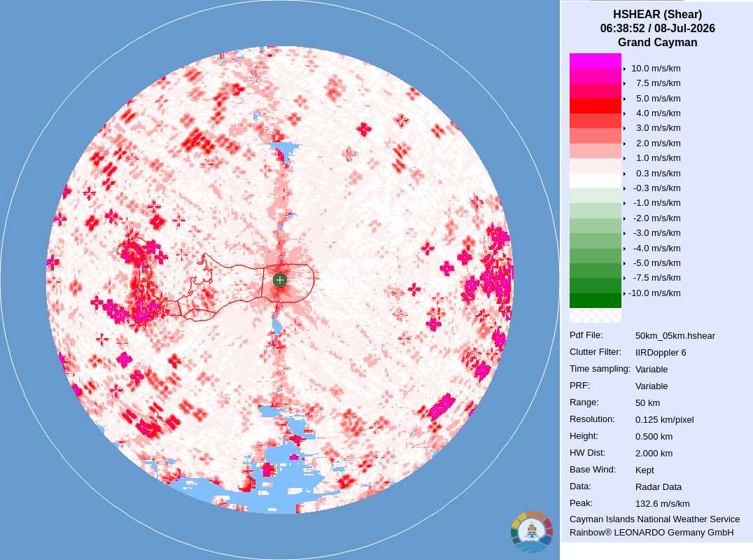This screenshot has height=560, width=753.
Task: Click the Resolution 0.125 km/pixel value
Action: pos(664,420)
